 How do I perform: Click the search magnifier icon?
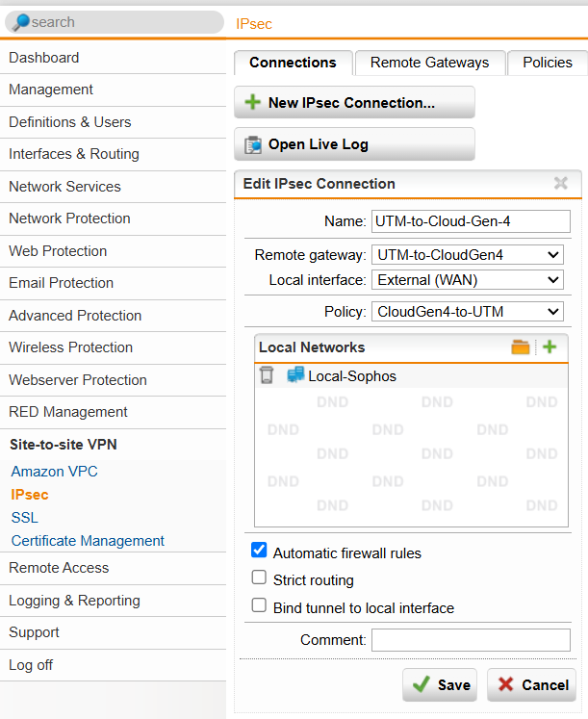pyautogui.click(x=20, y=22)
